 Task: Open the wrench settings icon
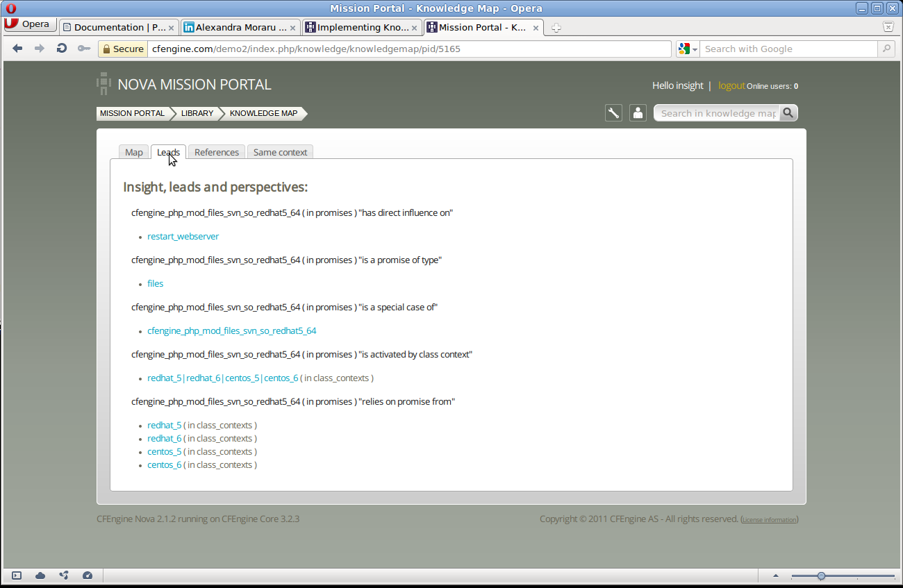click(613, 113)
